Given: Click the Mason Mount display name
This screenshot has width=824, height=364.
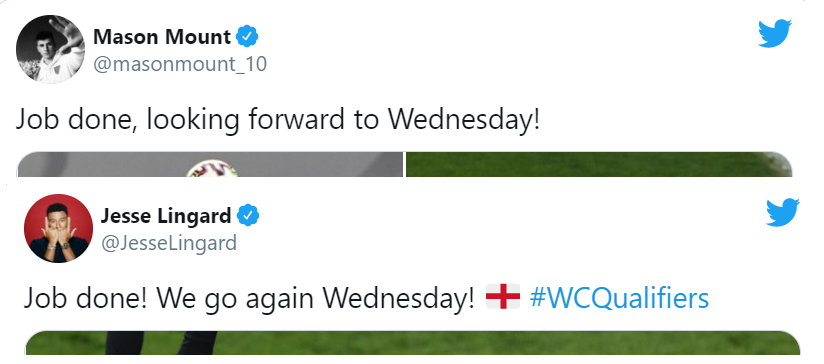Looking at the screenshot, I should coord(162,37).
